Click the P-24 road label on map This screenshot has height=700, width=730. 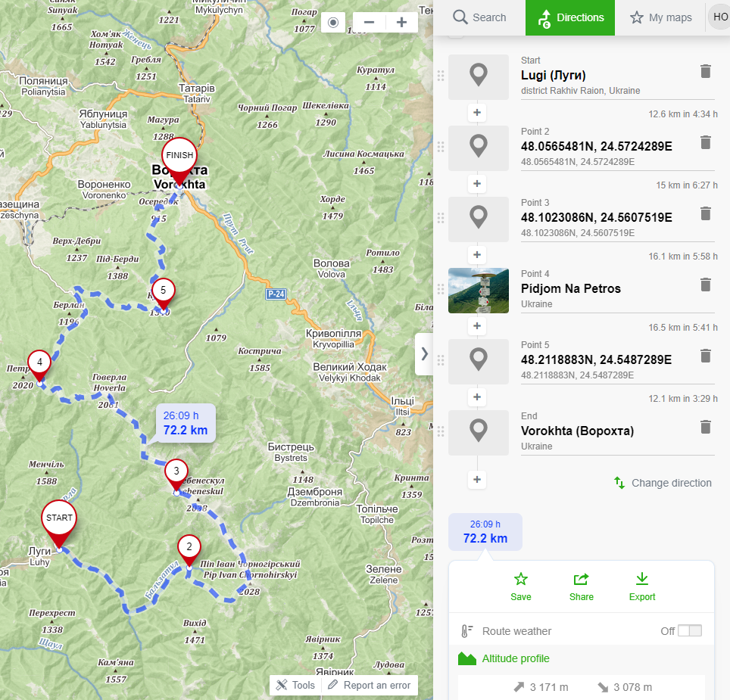276,294
